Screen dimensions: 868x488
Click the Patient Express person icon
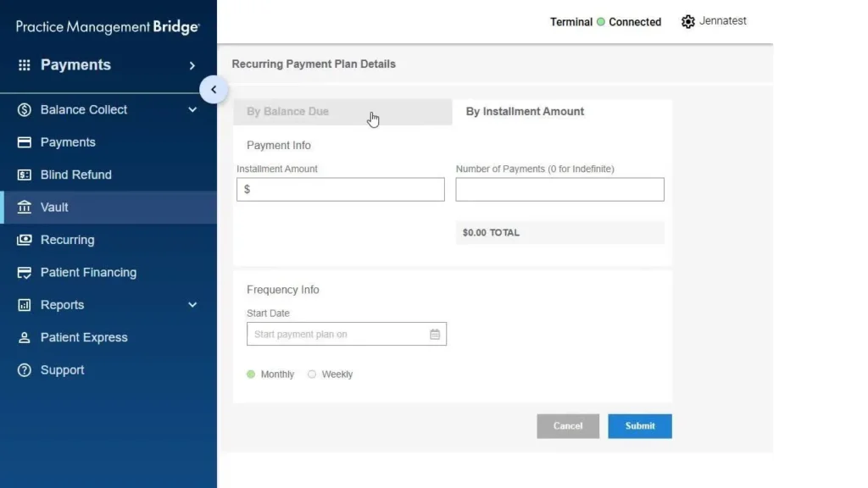[x=25, y=337]
